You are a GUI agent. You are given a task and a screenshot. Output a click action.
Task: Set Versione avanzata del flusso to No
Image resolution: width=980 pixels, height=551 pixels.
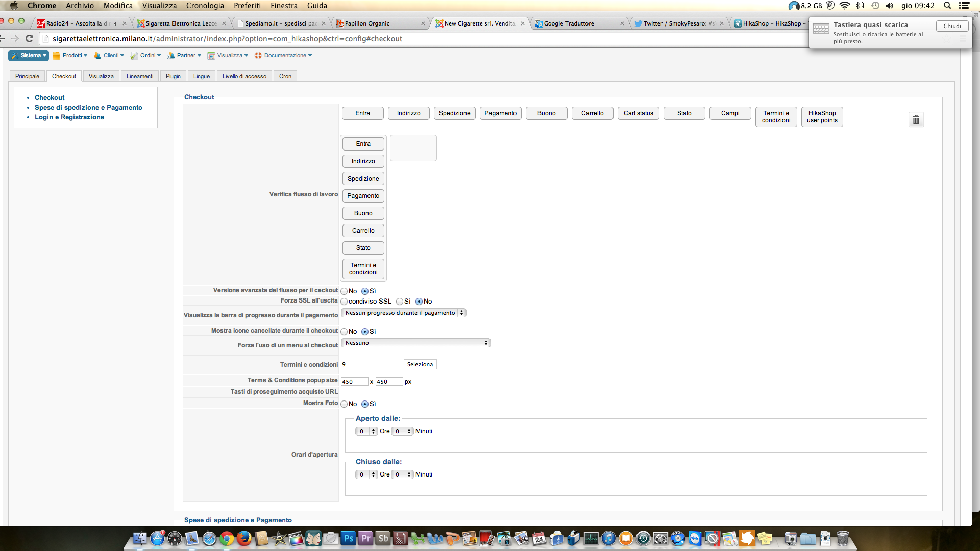[x=345, y=291]
